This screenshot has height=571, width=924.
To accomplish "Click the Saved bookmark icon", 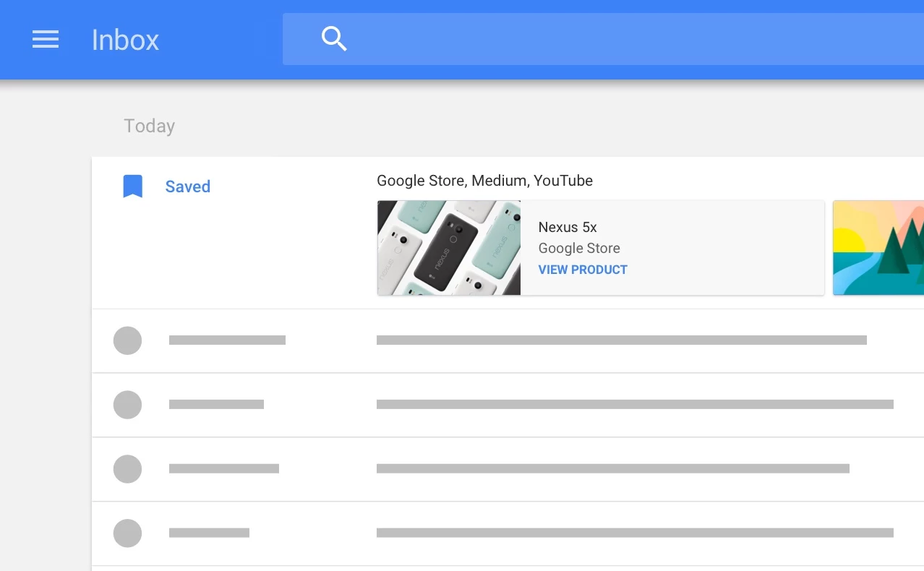I will 132,186.
